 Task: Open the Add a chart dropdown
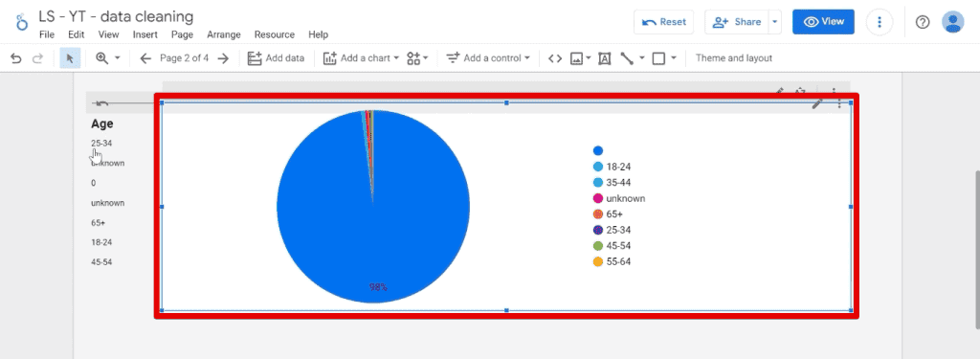click(361, 58)
